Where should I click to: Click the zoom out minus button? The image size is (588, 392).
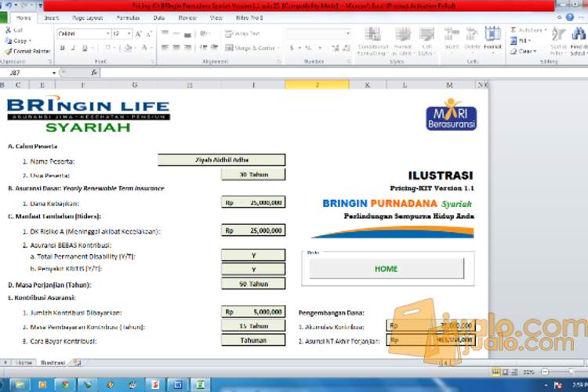pyautogui.click(x=545, y=372)
